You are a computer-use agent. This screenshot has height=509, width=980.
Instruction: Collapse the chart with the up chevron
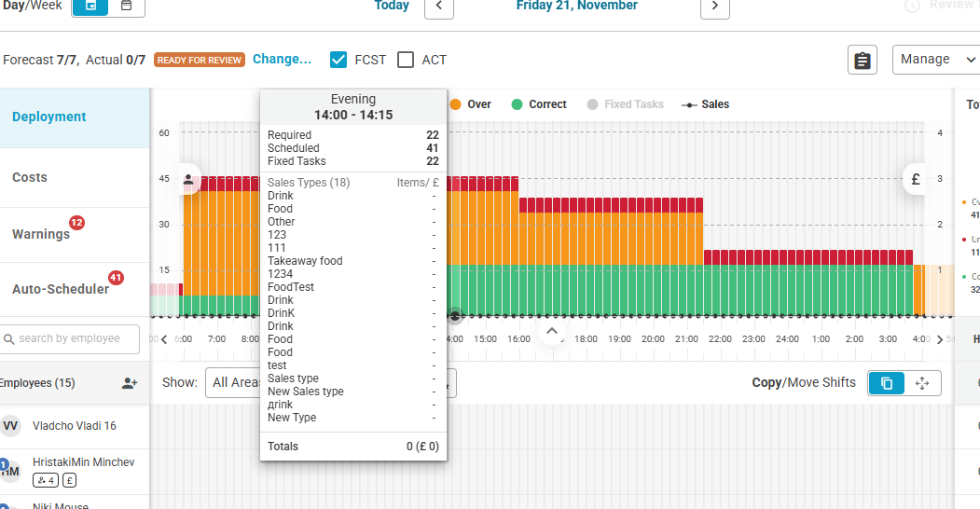click(x=552, y=331)
